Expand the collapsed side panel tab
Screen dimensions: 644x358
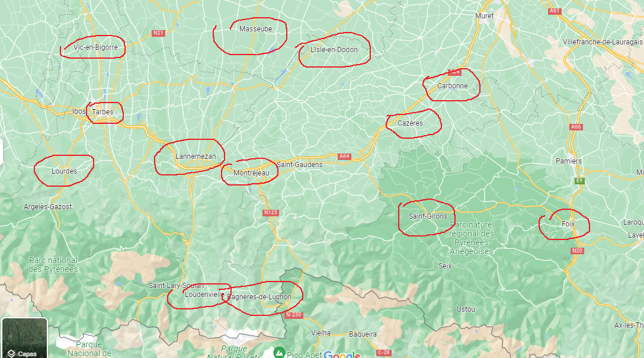tap(1, 152)
